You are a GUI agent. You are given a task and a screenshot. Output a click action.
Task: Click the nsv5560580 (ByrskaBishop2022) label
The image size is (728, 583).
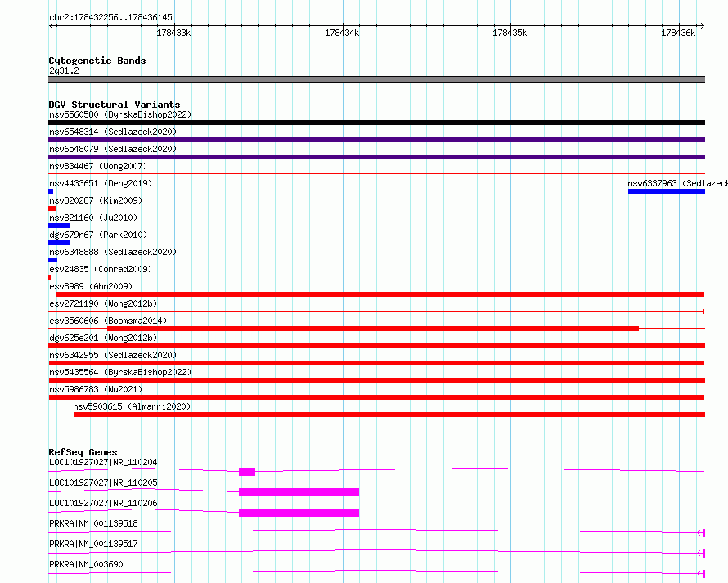tap(120, 114)
